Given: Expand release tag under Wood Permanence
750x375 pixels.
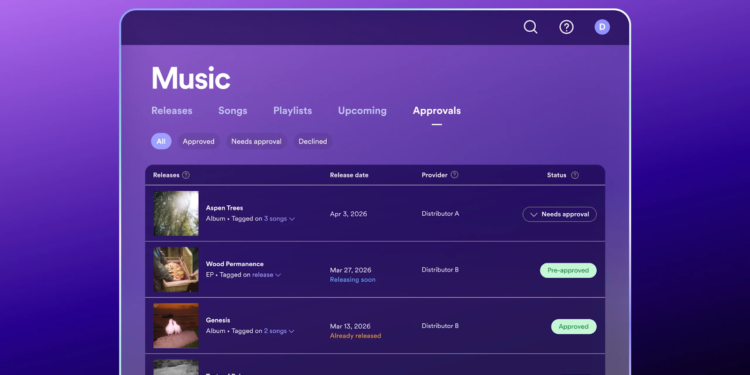Looking at the screenshot, I should 266,275.
